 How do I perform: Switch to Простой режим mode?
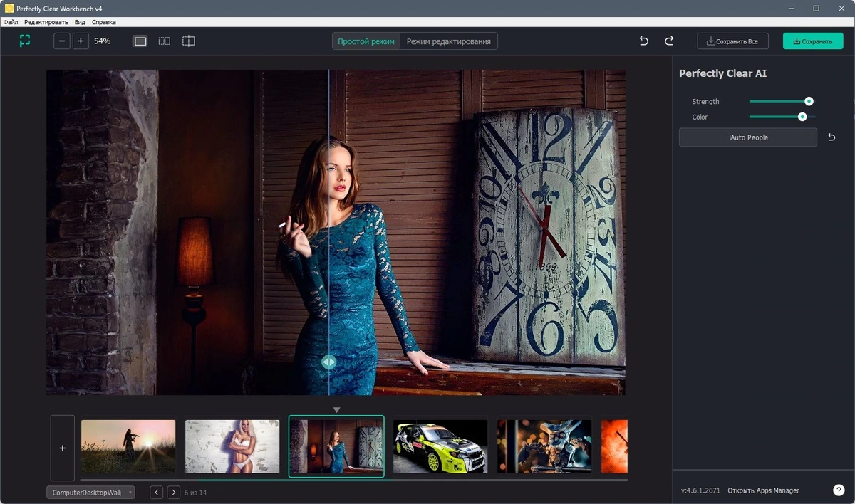366,41
